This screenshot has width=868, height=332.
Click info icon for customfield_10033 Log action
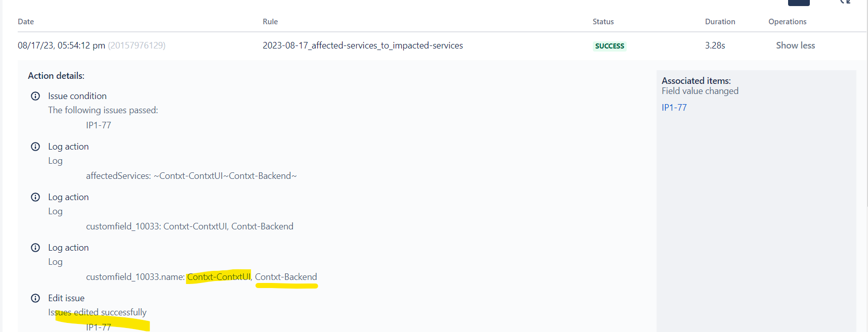click(x=35, y=197)
